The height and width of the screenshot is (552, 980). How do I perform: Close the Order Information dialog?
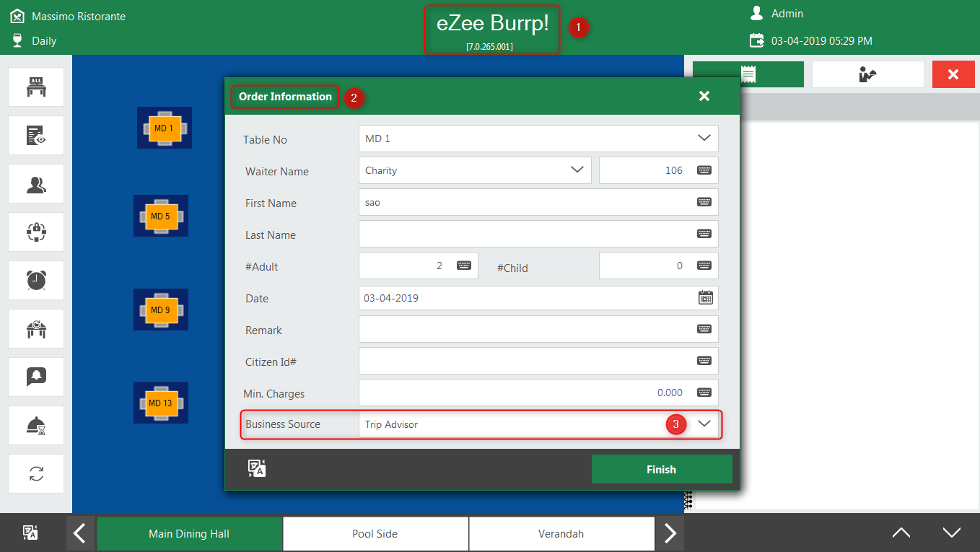(x=704, y=96)
